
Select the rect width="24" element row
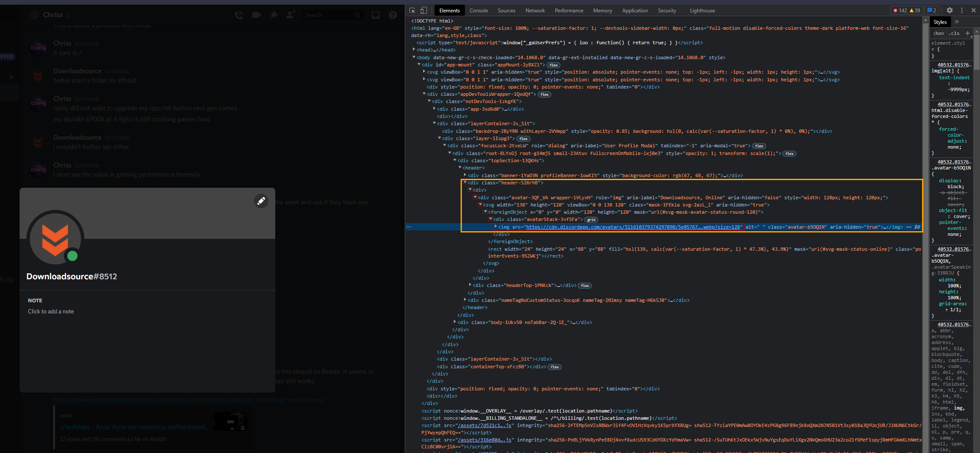(x=704, y=252)
